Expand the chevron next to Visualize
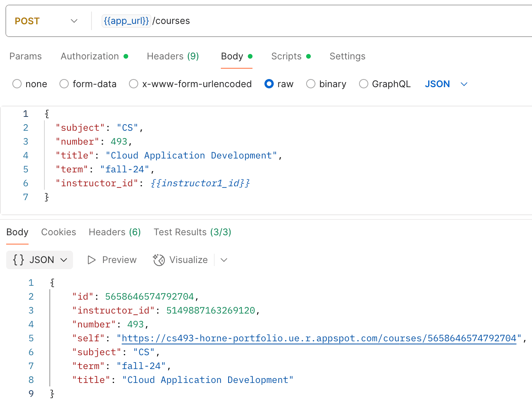 (x=224, y=260)
